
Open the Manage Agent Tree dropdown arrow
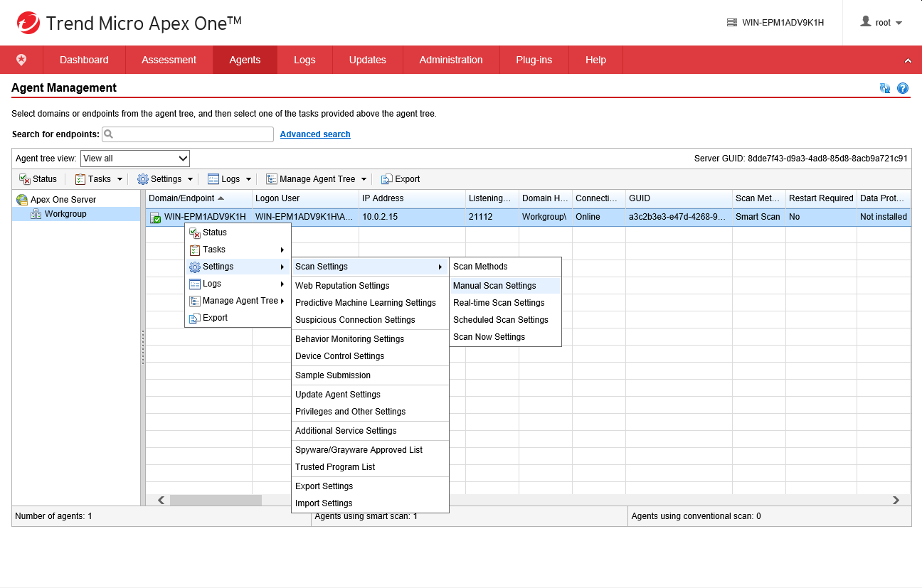pyautogui.click(x=364, y=179)
